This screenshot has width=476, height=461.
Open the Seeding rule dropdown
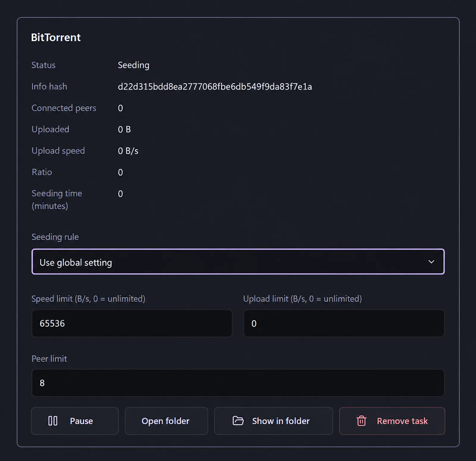point(238,262)
